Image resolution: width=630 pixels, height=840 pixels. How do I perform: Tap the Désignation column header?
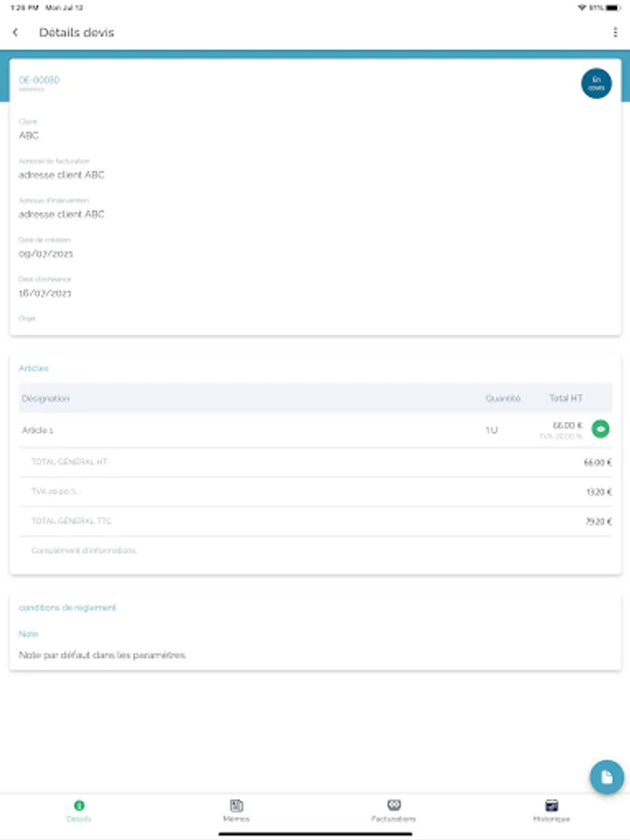46,399
